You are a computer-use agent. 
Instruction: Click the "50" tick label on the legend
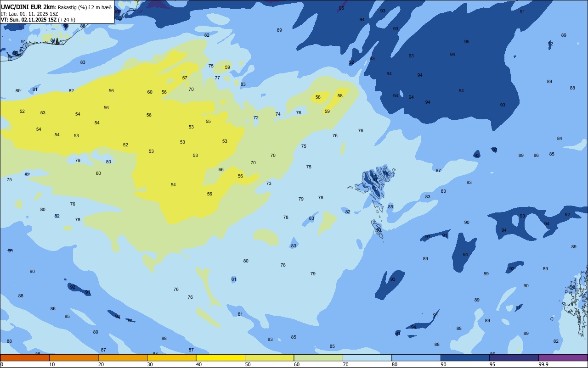[248, 364]
